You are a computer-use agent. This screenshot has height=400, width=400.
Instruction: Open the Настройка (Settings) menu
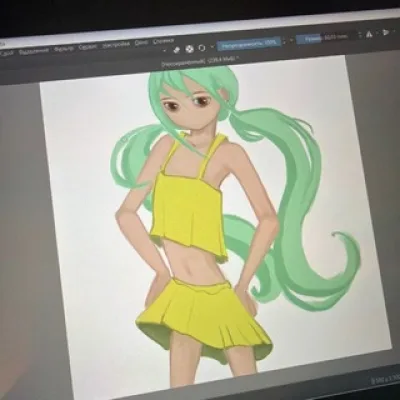pyautogui.click(x=116, y=44)
